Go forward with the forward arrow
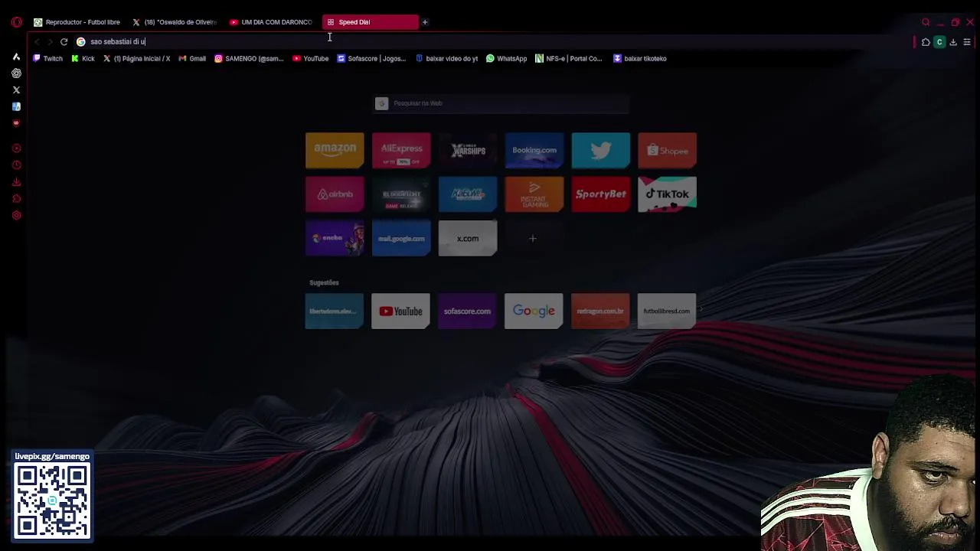This screenshot has width=980, height=551. [x=50, y=42]
